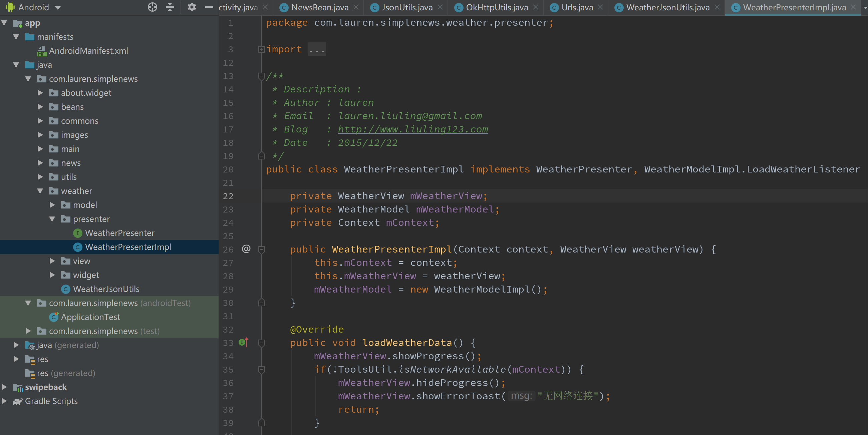
Task: Expand the collapsed import section
Action: 262,49
